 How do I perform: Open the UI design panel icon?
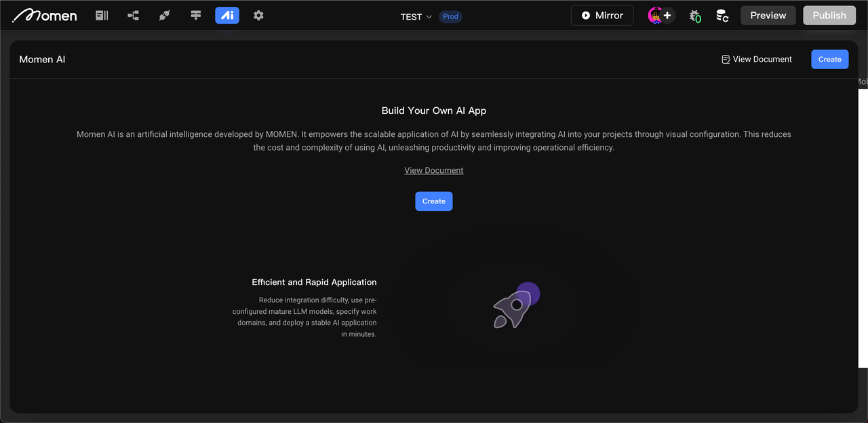point(102,15)
